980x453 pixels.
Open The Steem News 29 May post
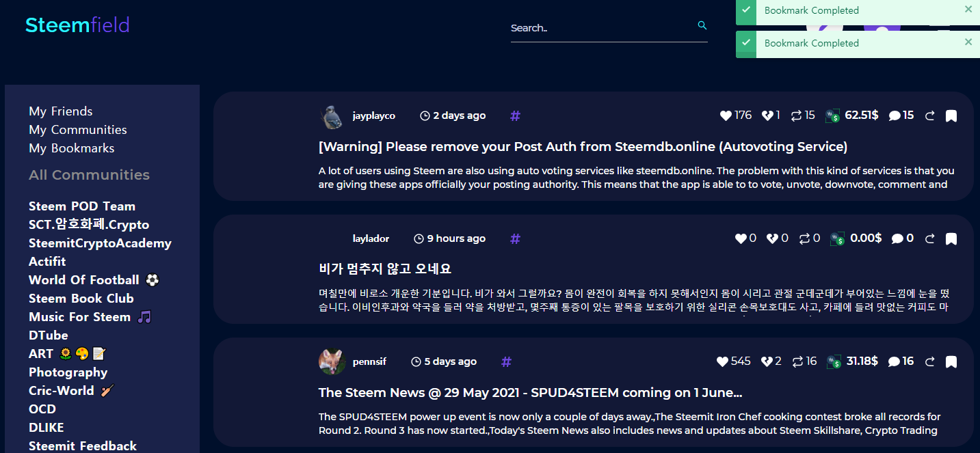click(x=531, y=393)
